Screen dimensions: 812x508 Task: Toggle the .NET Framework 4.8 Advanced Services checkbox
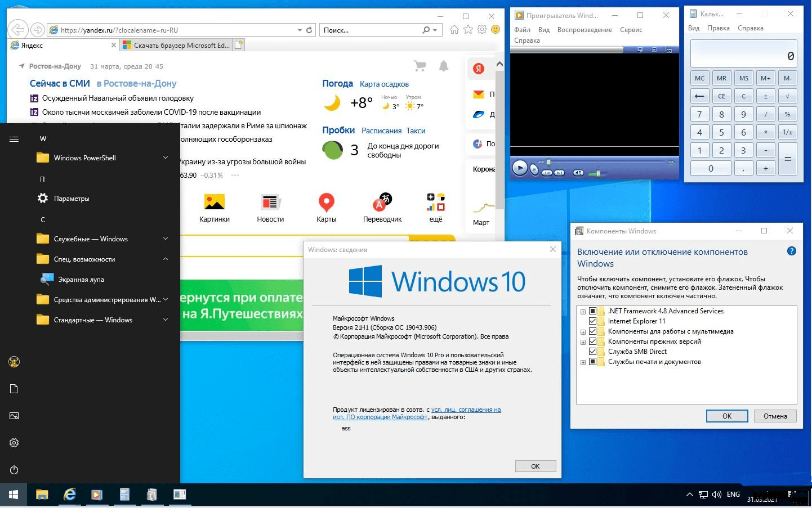(592, 311)
